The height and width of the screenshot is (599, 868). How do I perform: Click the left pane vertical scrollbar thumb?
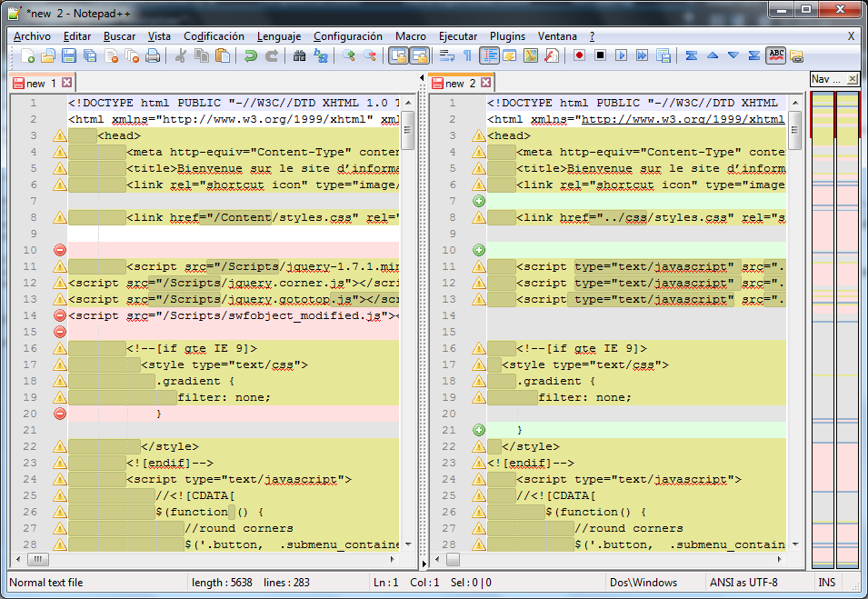pos(407,130)
